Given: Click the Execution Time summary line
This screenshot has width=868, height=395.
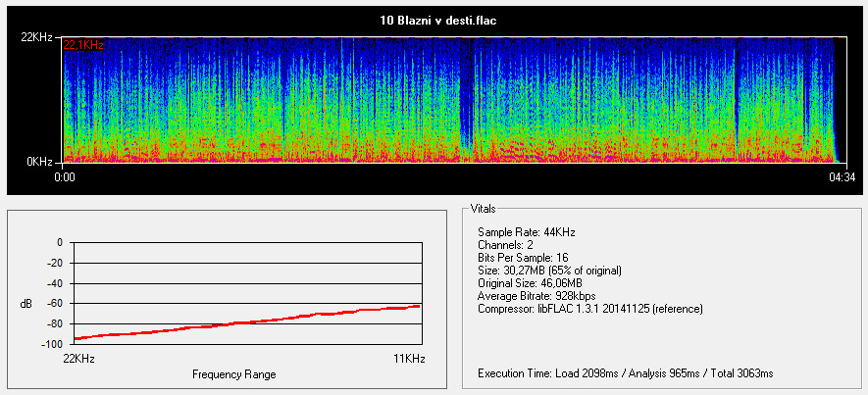Looking at the screenshot, I should pyautogui.click(x=625, y=373).
